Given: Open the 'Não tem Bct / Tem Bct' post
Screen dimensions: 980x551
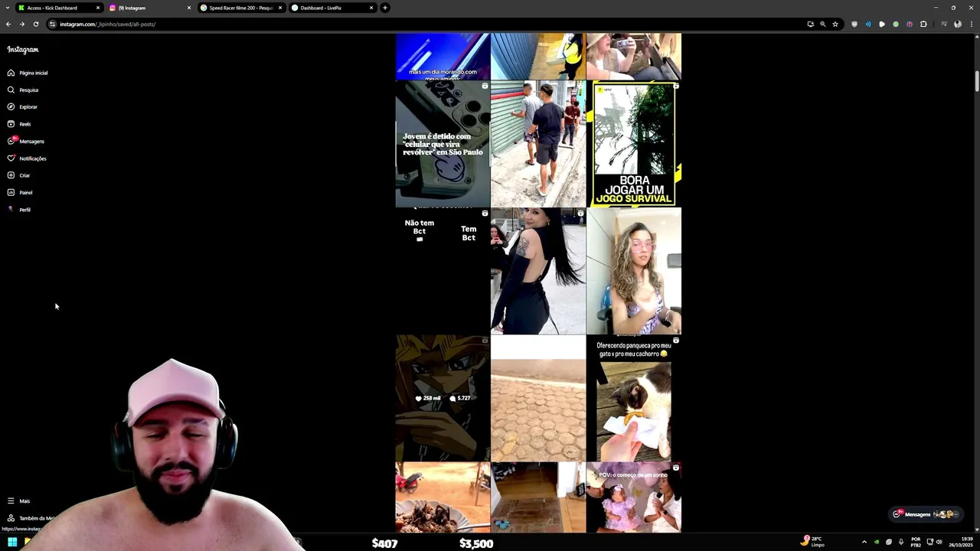Looking at the screenshot, I should coord(443,271).
